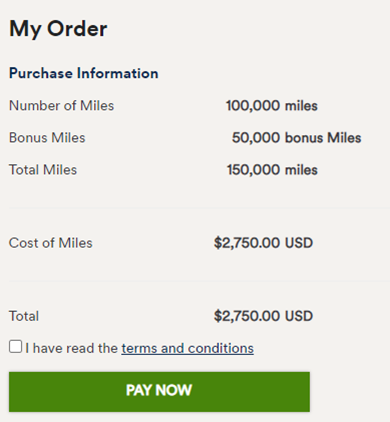Click the Purchase Information subheading
390x422 pixels.
84,73
